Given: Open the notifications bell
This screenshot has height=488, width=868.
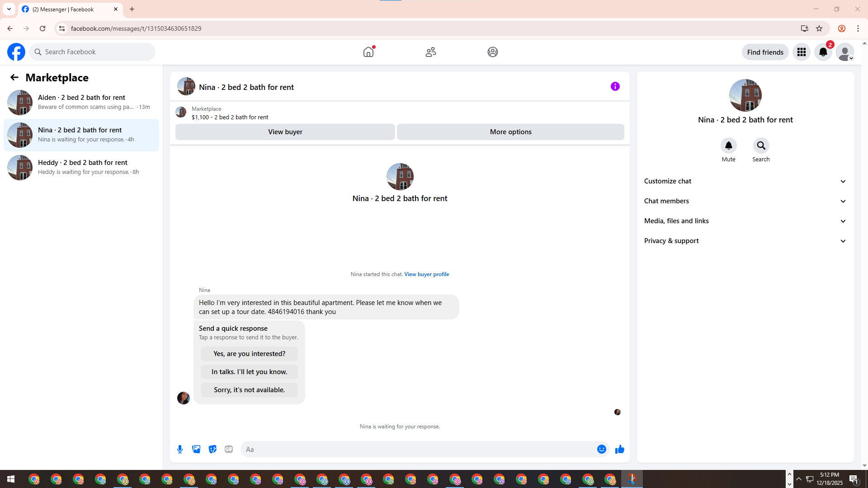Looking at the screenshot, I should [x=823, y=52].
